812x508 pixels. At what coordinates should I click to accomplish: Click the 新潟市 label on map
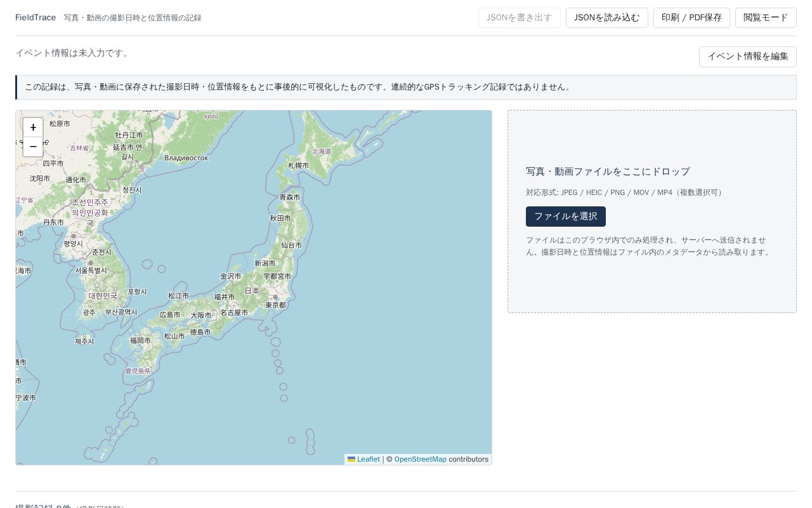pos(265,264)
